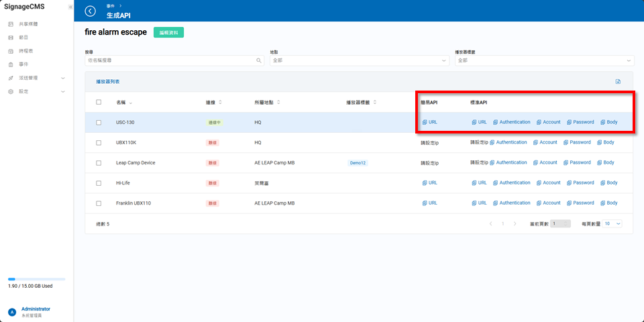644x322 pixels.
Task: Tick the checkbox for USC-130
Action: (99, 122)
